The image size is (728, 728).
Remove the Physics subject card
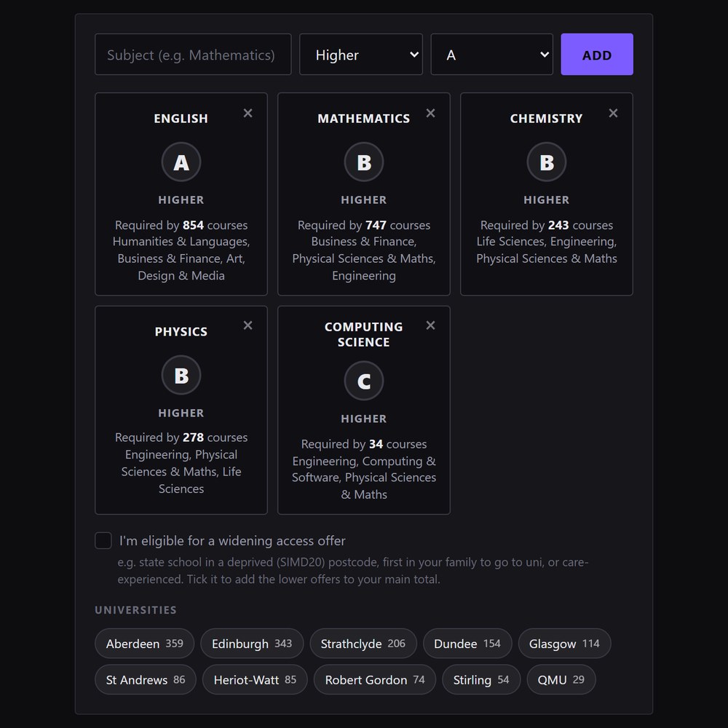pos(248,325)
